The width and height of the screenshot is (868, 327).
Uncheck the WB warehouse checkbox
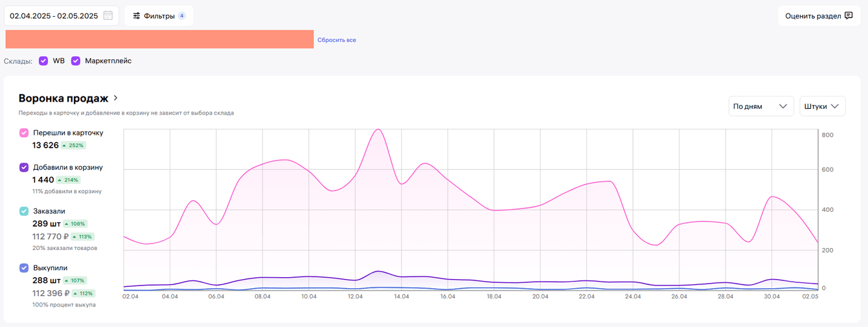pyautogui.click(x=43, y=61)
